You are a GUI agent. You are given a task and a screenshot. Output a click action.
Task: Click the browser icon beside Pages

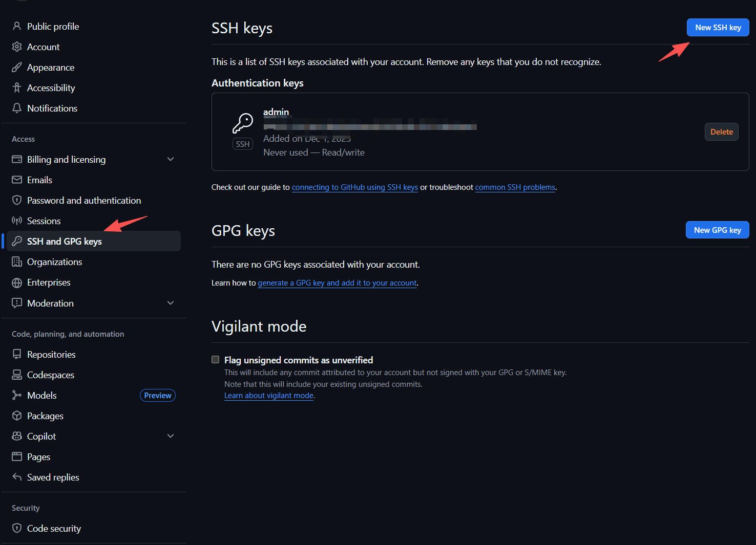(x=17, y=456)
